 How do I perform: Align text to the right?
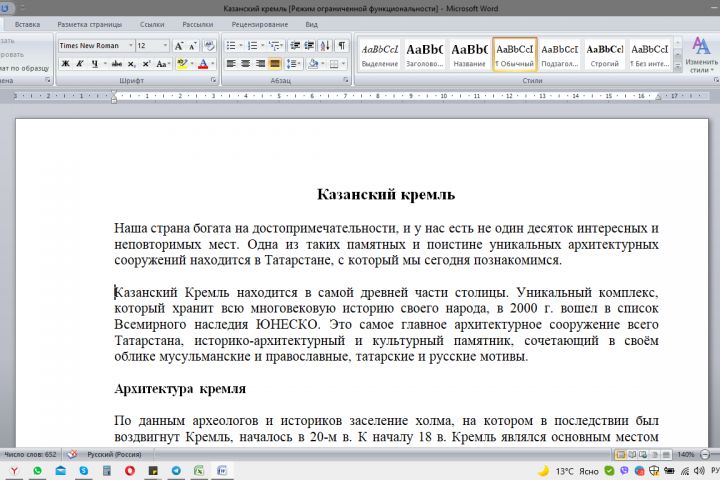click(260, 64)
